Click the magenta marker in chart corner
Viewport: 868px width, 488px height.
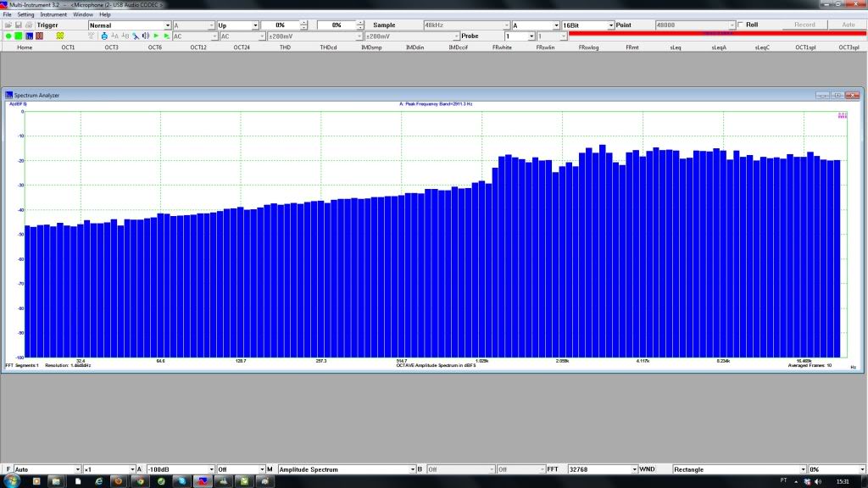click(x=842, y=115)
